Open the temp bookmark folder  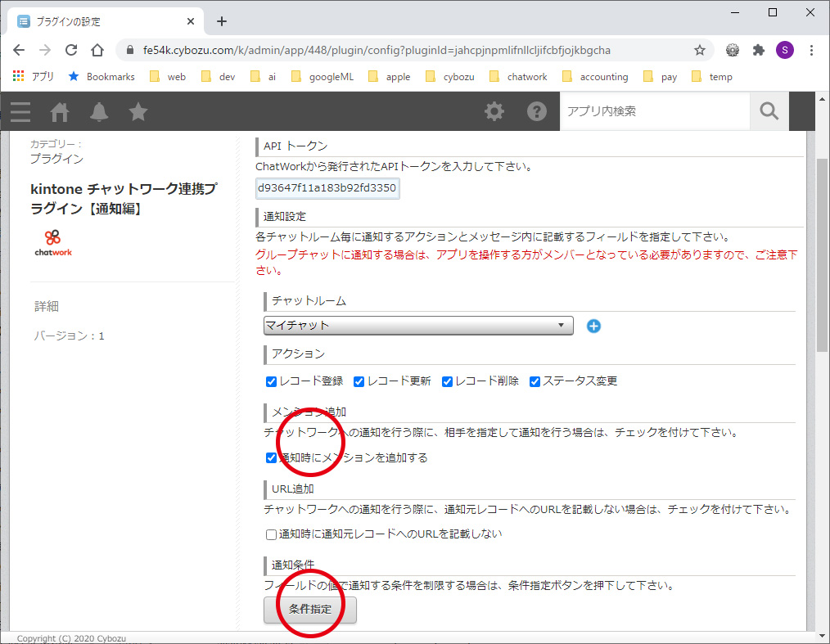(x=712, y=77)
